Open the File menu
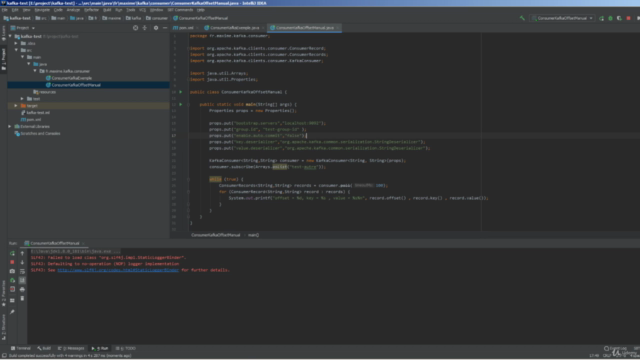Viewport: 640px width, 360px height. [5, 10]
